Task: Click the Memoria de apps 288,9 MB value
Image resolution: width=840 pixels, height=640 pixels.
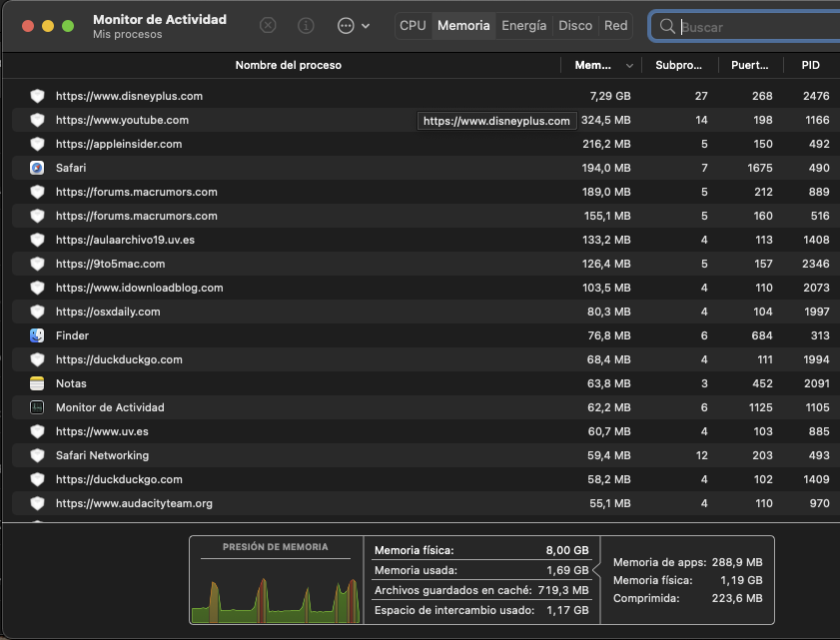Action: click(737, 562)
